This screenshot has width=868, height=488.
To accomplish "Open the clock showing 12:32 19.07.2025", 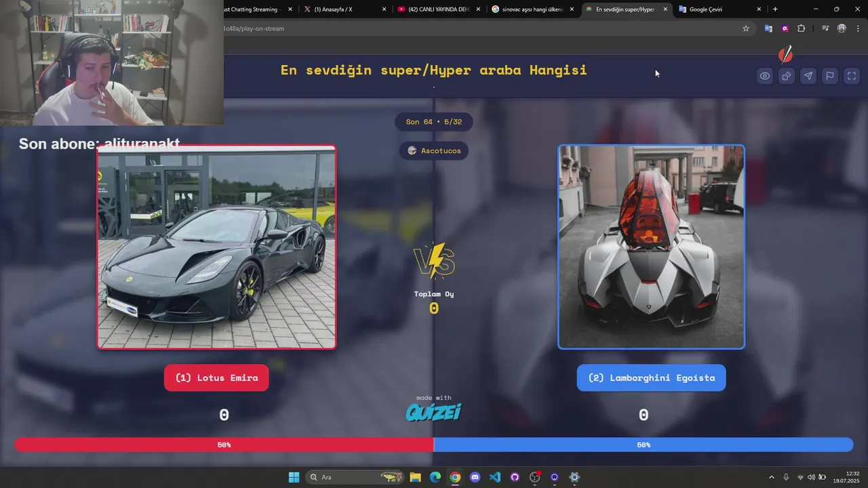I will point(847,477).
